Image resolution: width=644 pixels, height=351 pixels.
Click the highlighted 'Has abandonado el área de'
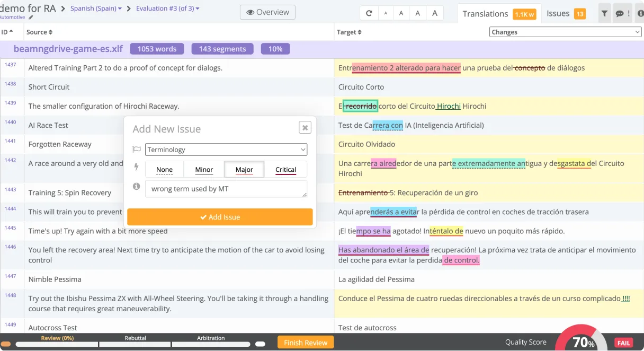[x=384, y=250]
